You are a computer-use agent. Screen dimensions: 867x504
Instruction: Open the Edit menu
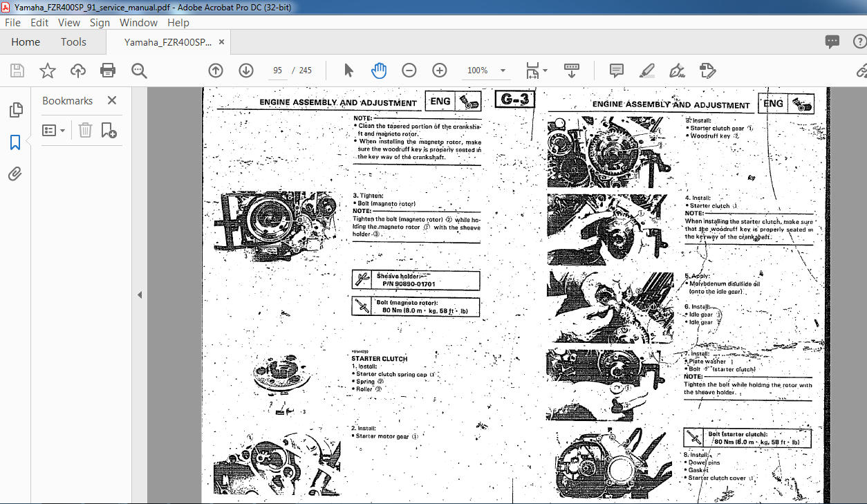[x=39, y=22]
